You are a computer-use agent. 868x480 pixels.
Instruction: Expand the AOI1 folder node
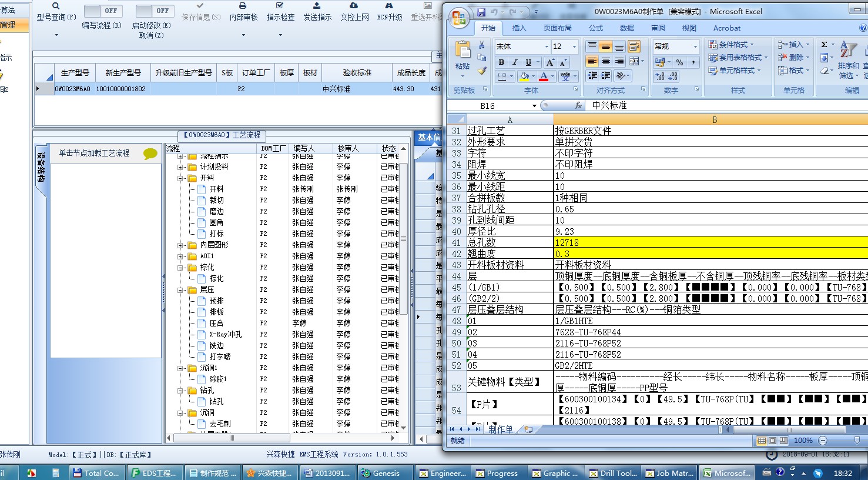point(181,256)
